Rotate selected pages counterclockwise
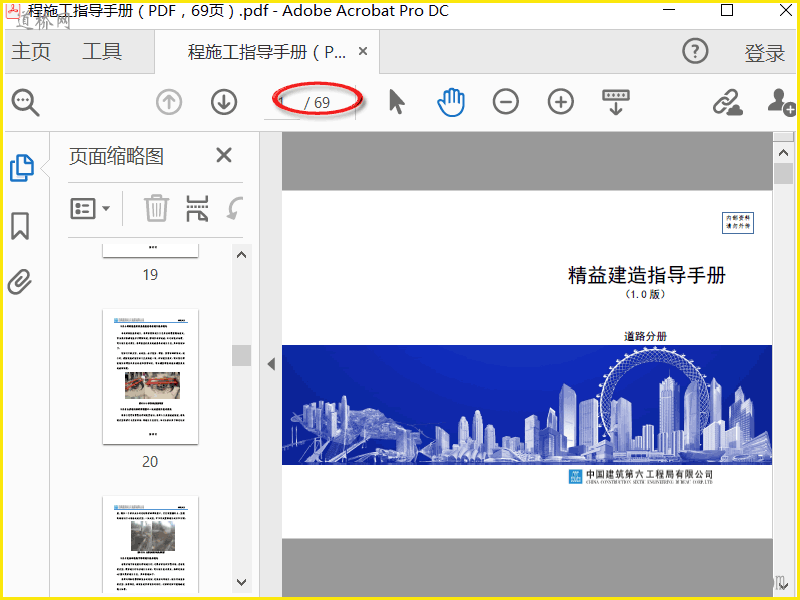This screenshot has width=800, height=600. 235,208
